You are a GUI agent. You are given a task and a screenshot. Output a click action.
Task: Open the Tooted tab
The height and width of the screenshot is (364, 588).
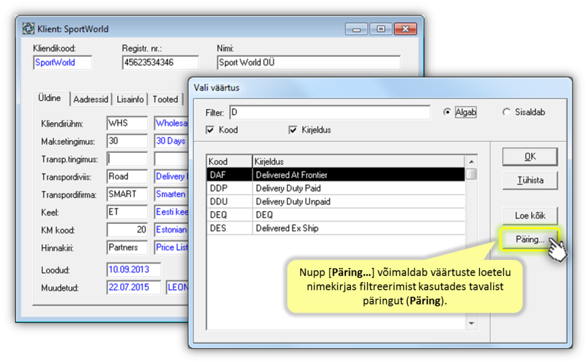[x=165, y=99]
